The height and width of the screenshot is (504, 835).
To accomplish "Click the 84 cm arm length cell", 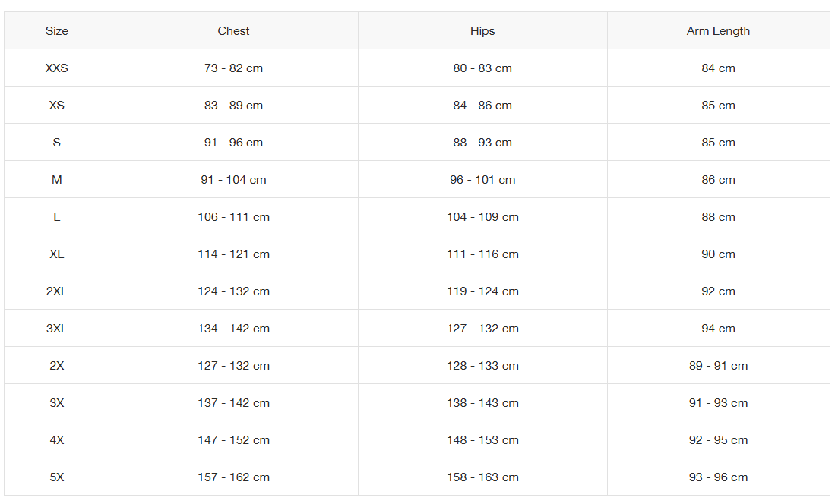I will click(x=718, y=68).
